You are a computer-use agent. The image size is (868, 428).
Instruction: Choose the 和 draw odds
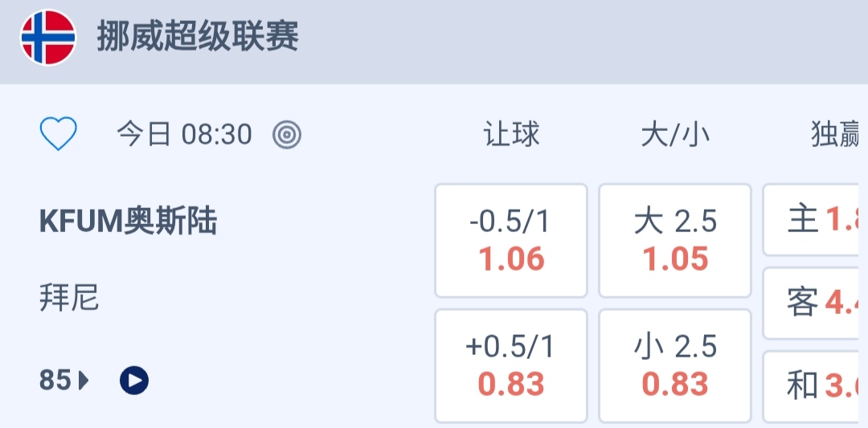pos(816,386)
